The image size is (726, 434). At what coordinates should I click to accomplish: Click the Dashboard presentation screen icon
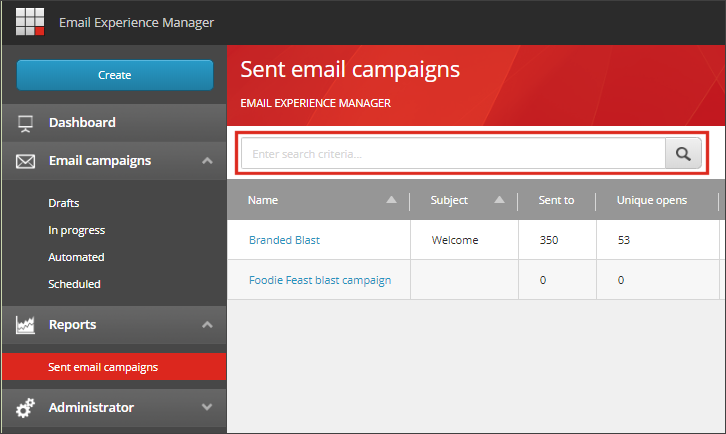25,124
